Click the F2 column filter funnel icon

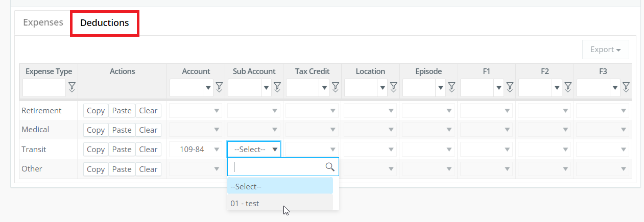pos(568,87)
